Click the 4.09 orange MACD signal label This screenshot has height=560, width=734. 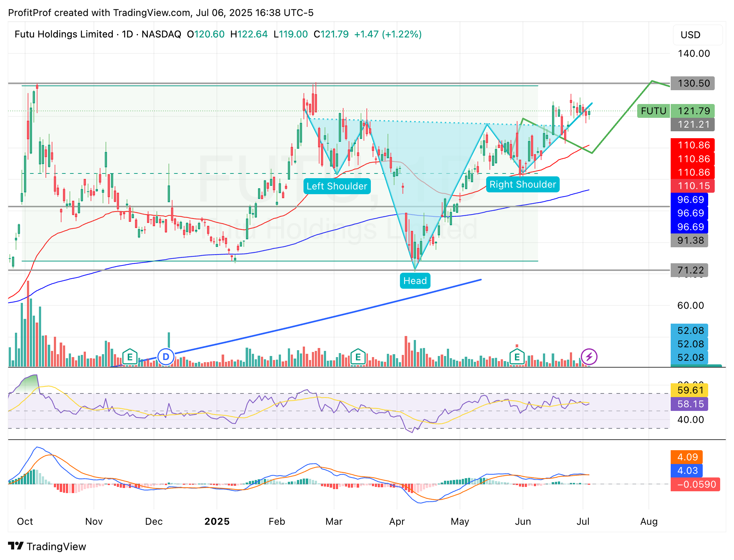coord(687,457)
